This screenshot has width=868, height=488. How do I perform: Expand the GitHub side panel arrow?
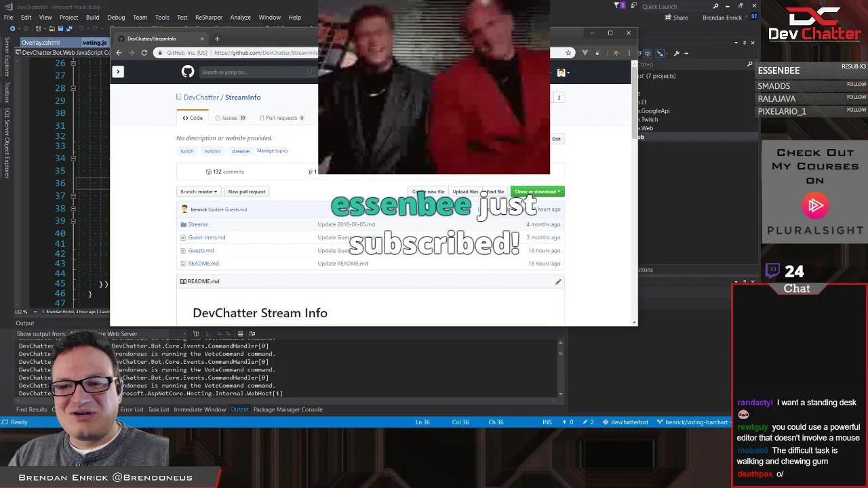[117, 71]
